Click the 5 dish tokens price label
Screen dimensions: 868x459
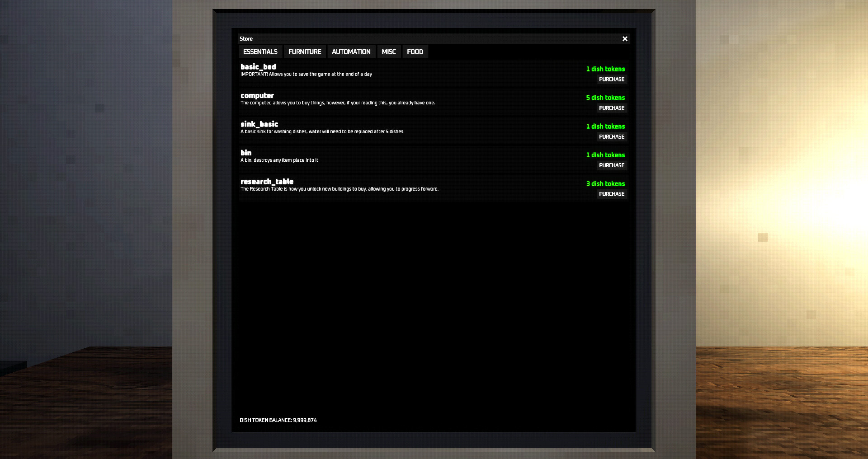pos(605,98)
